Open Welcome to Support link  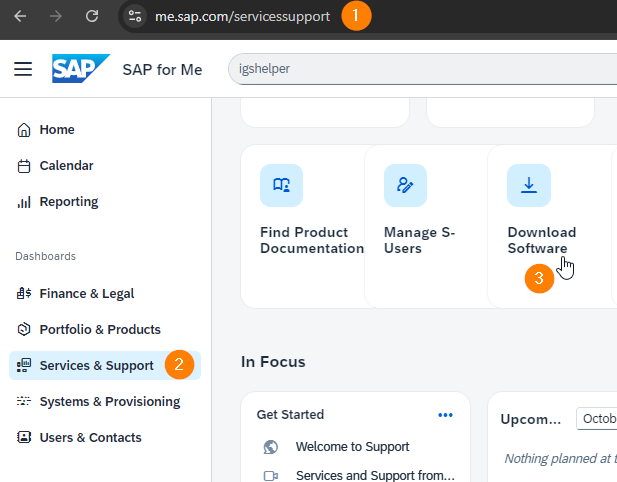353,447
